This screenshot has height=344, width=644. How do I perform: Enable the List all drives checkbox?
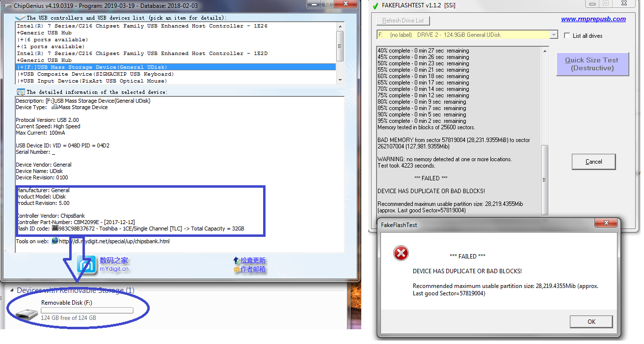pos(567,35)
